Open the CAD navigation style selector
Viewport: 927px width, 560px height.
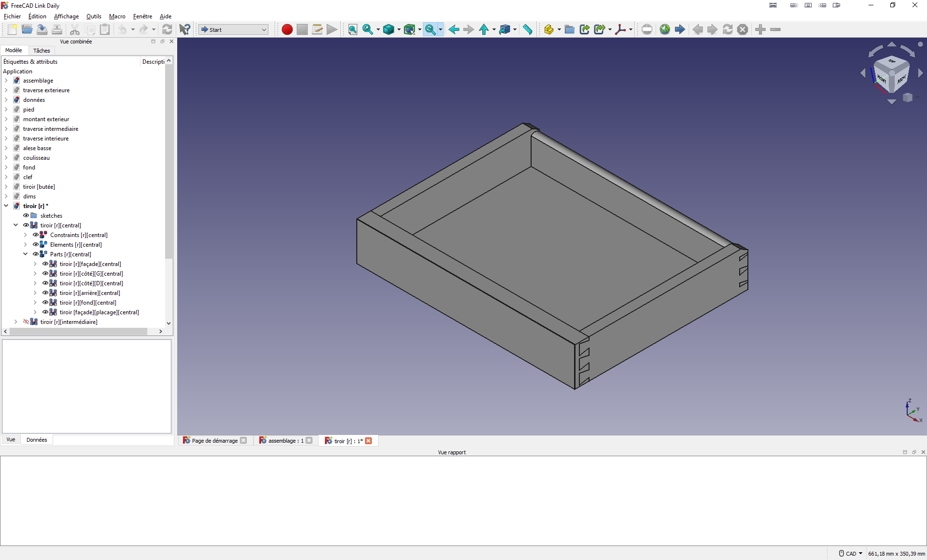pos(851,553)
